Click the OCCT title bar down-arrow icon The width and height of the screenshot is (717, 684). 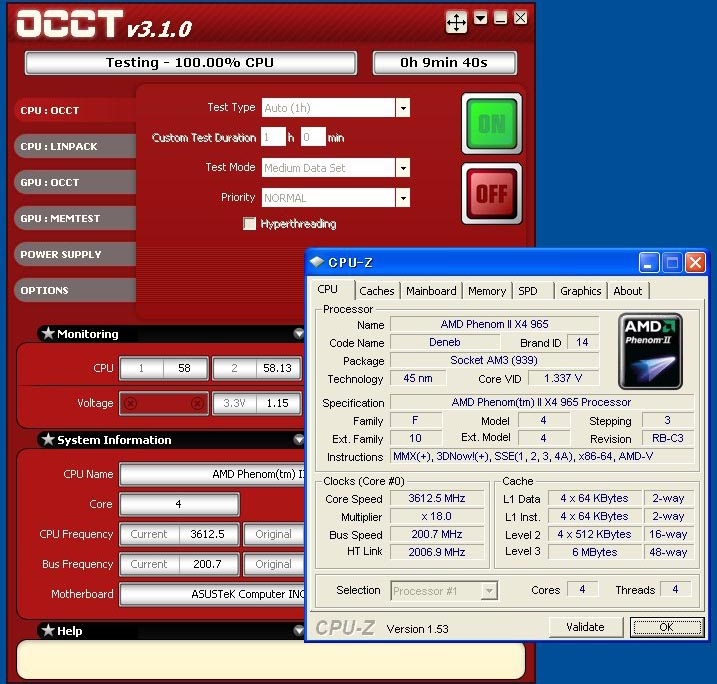[480, 18]
